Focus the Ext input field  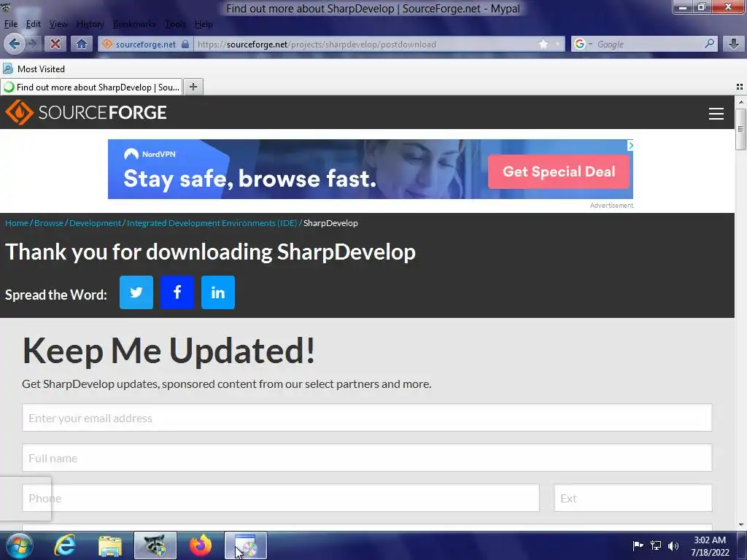(632, 497)
